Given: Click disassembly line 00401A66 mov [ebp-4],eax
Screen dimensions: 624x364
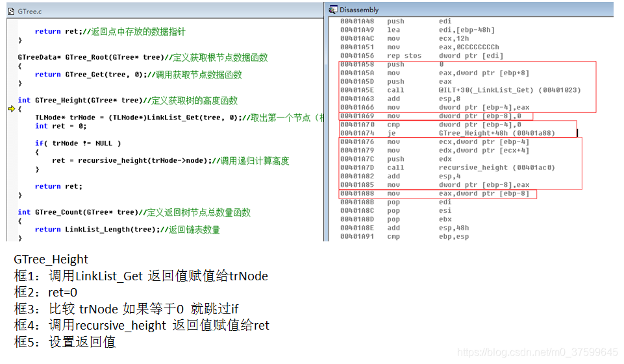Looking at the screenshot, I should tap(434, 108).
